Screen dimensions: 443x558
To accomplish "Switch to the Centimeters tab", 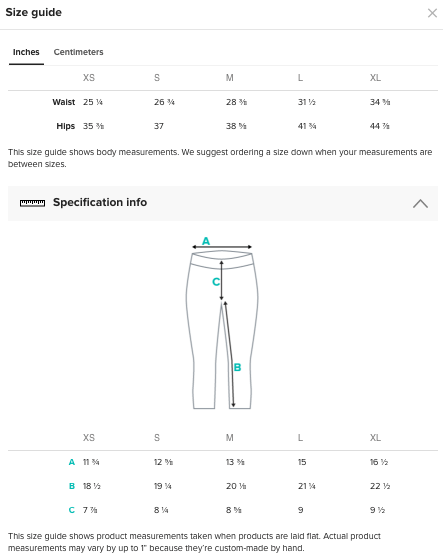I will 78,52.
